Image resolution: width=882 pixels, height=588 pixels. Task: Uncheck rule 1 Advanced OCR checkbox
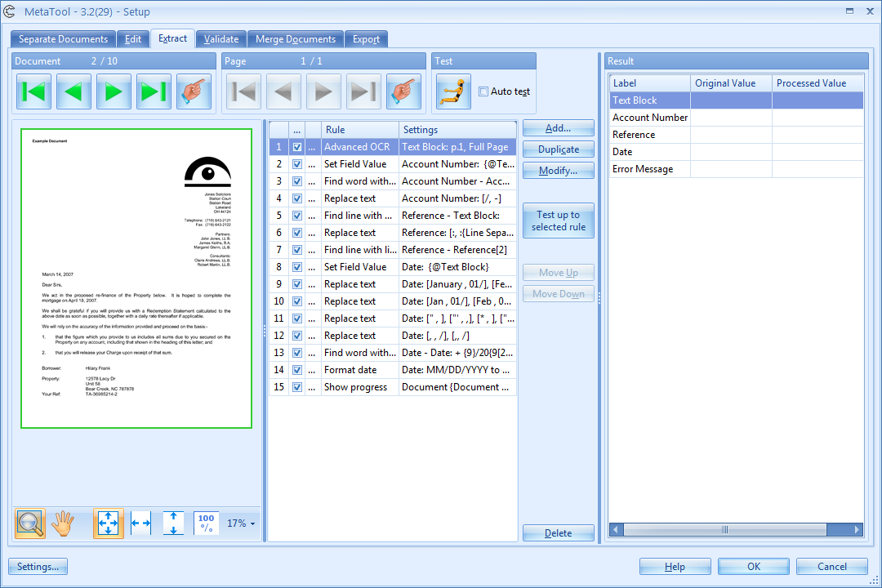click(297, 148)
